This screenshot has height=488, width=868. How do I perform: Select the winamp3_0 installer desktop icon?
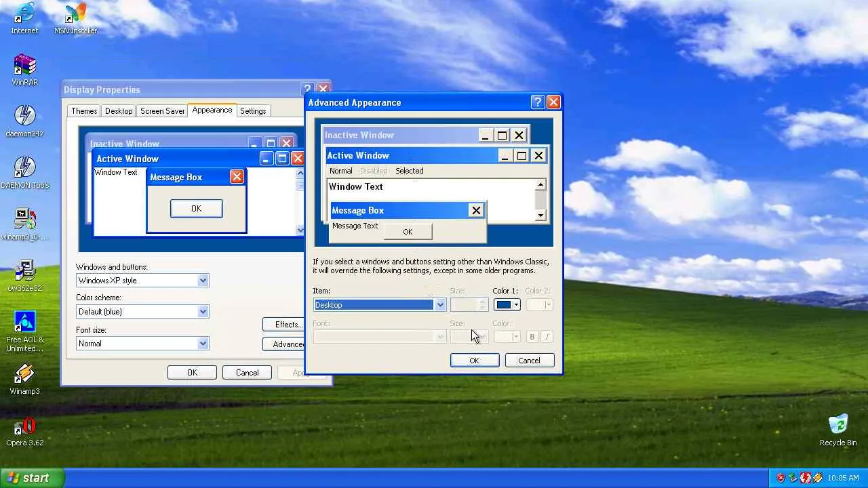click(x=24, y=224)
